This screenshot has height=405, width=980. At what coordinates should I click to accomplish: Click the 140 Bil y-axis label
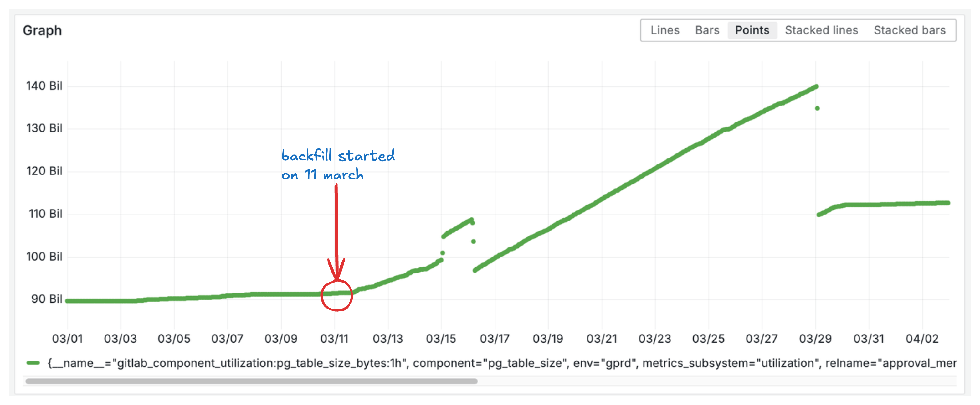(44, 86)
